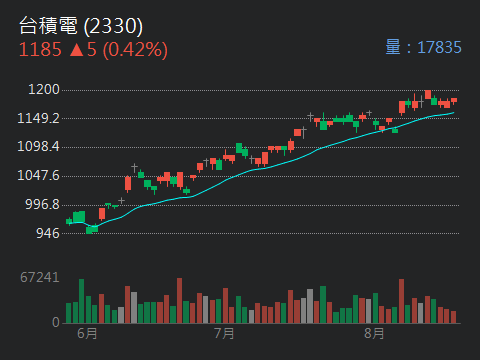Click the 1047.6 price axis label

pyautogui.click(x=38, y=175)
